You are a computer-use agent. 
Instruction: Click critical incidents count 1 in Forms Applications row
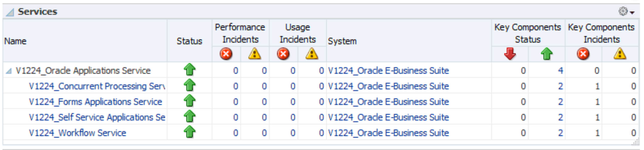click(x=597, y=102)
